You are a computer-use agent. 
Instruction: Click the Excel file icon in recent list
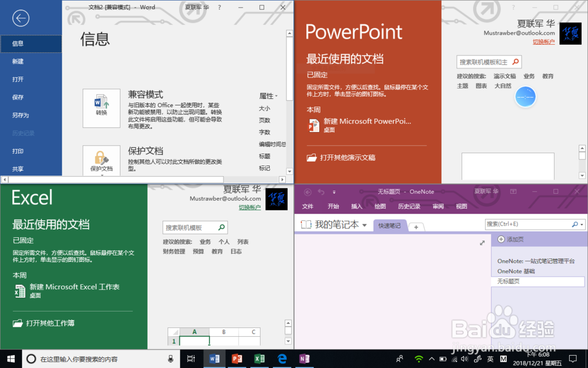[19, 291]
